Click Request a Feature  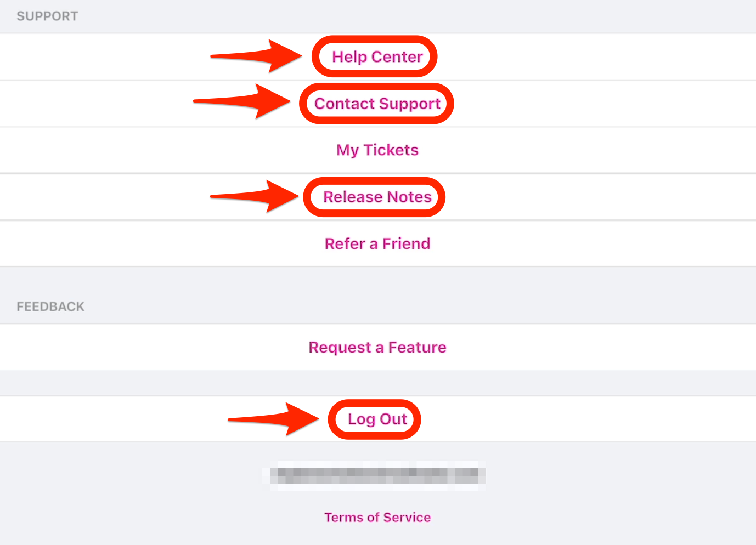[x=377, y=348]
